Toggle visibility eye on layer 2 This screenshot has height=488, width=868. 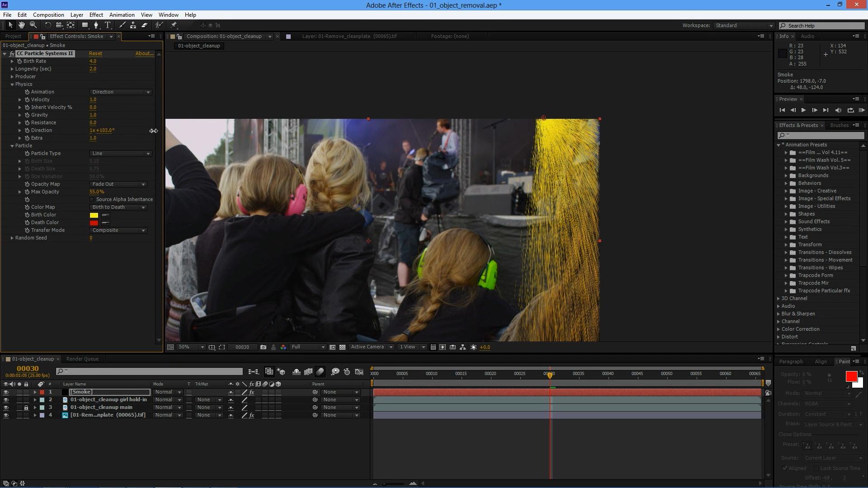click(5, 399)
